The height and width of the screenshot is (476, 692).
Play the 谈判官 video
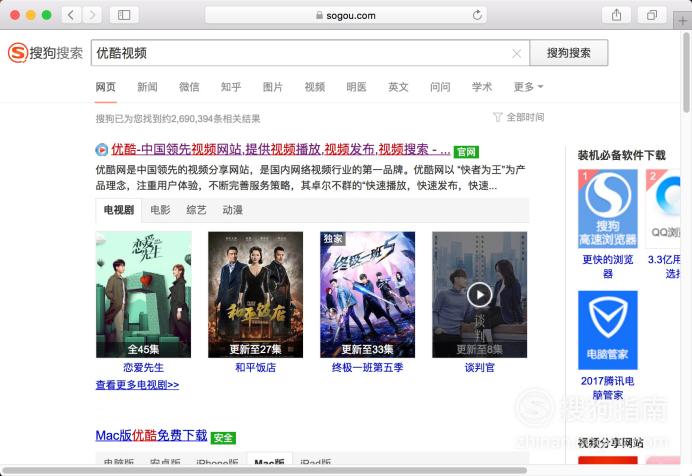[479, 295]
